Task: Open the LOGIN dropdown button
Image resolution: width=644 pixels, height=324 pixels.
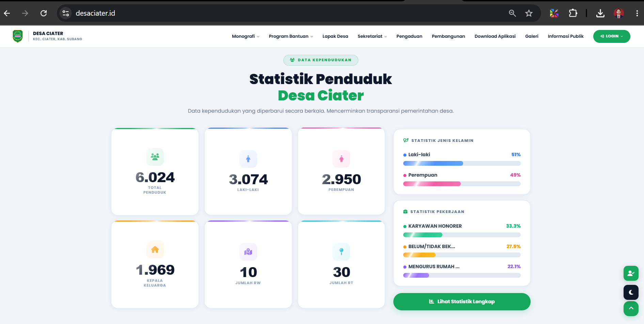Action: 612,36
